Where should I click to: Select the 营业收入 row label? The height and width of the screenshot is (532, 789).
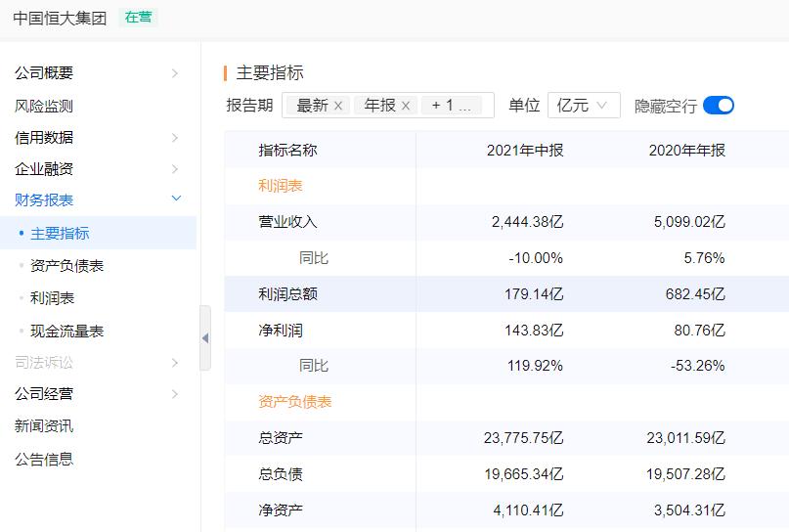pyautogui.click(x=287, y=221)
